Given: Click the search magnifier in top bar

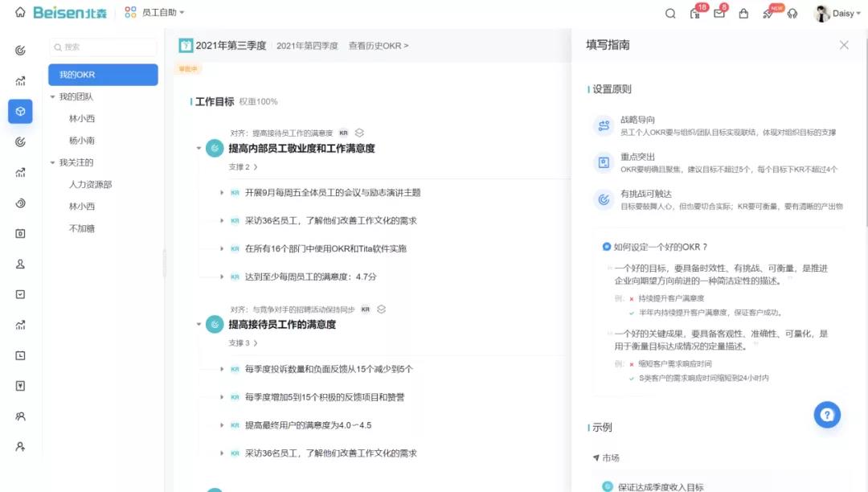Looking at the screenshot, I should click(669, 14).
